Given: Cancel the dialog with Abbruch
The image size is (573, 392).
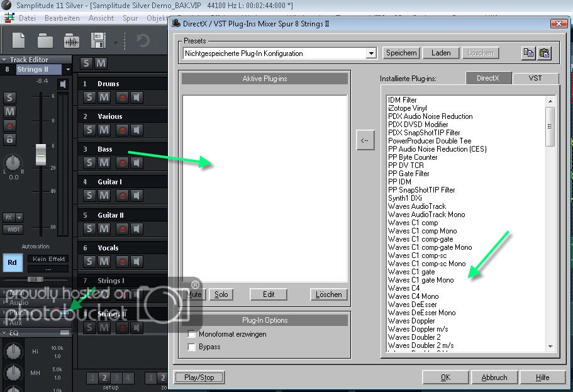Looking at the screenshot, I should [494, 378].
